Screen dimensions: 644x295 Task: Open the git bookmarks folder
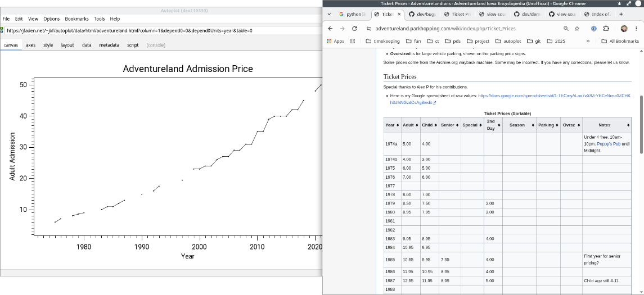(x=534, y=41)
